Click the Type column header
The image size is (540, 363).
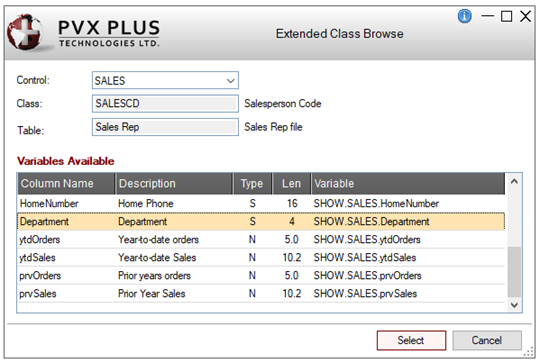[252, 184]
